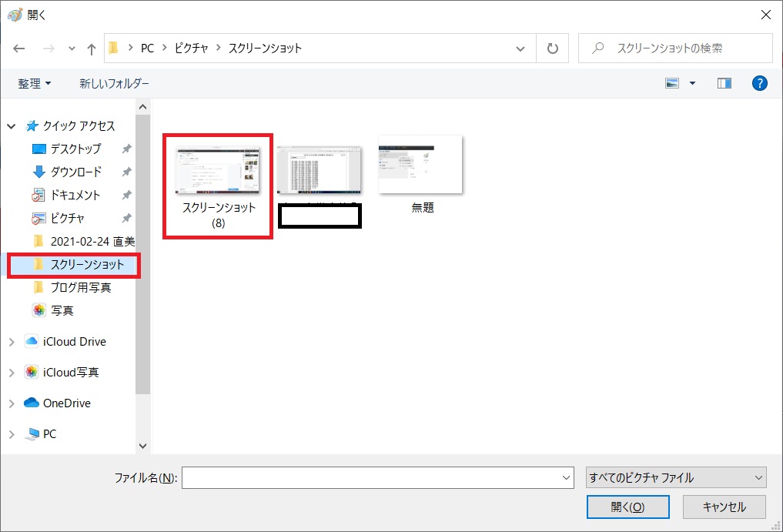Select スクリーンショット in the address breadcrumb
This screenshot has width=783, height=532.
(265, 48)
